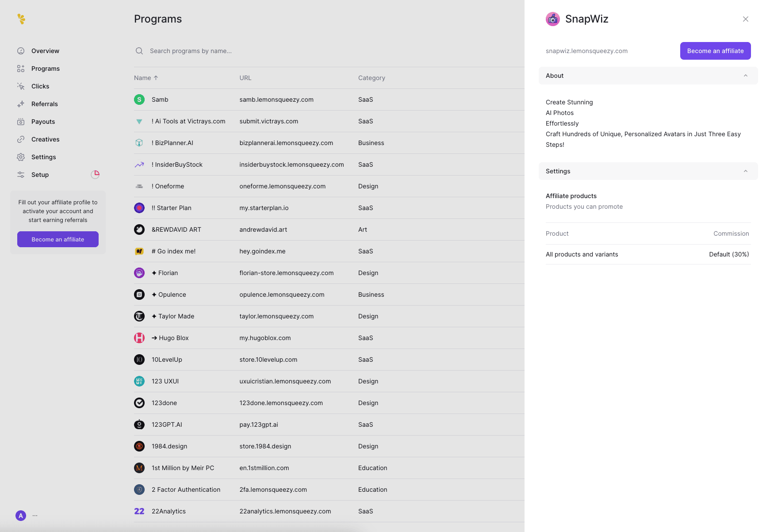Collapse the About section chevron
The height and width of the screenshot is (532, 770).
746,76
